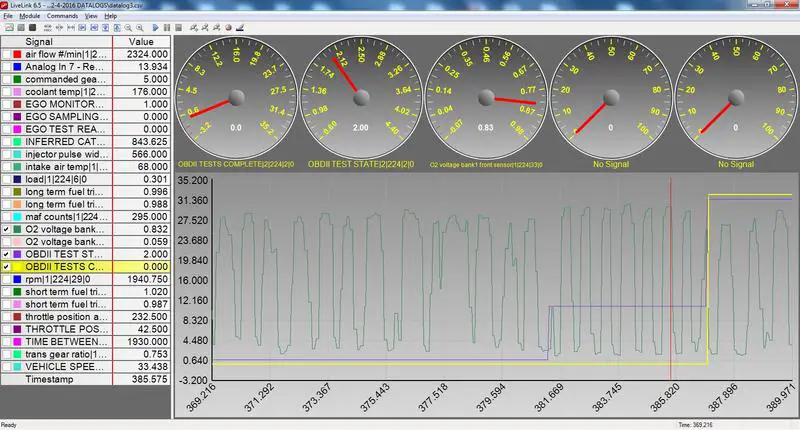Click the solid black square toolbar icon

(32, 28)
